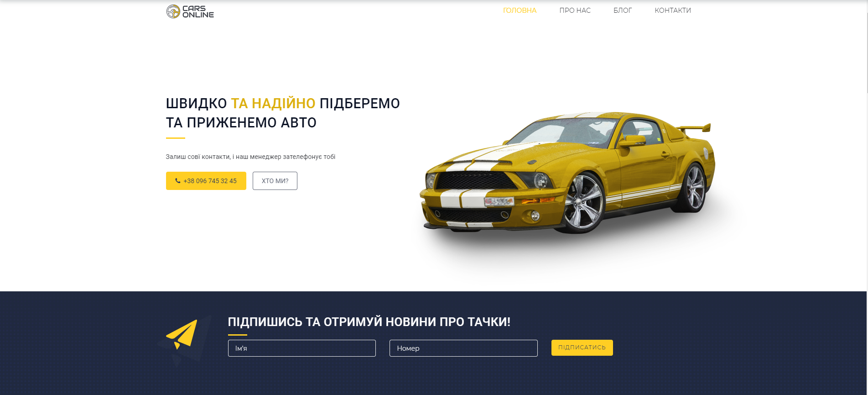The height and width of the screenshot is (395, 868).
Task: Call the +38 096 745 32 45 button
Action: click(x=206, y=181)
